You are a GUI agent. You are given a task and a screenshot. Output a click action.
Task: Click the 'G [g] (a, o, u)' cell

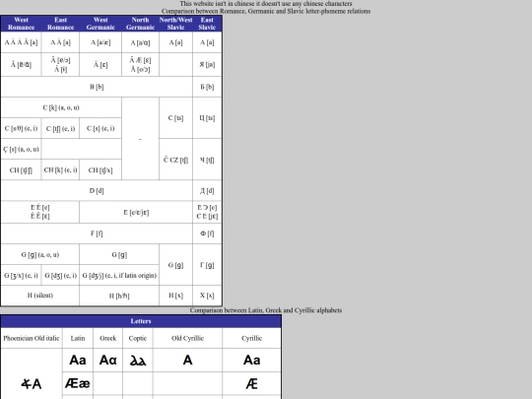point(40,254)
